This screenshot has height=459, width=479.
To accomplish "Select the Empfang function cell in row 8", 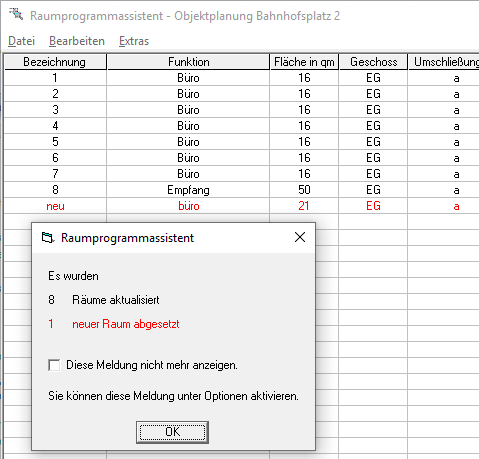I will (x=188, y=190).
